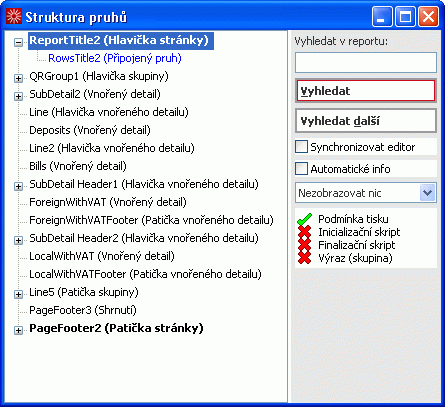
Task: Click the red cross beside Výraz (skupina)
Action: 304,258
